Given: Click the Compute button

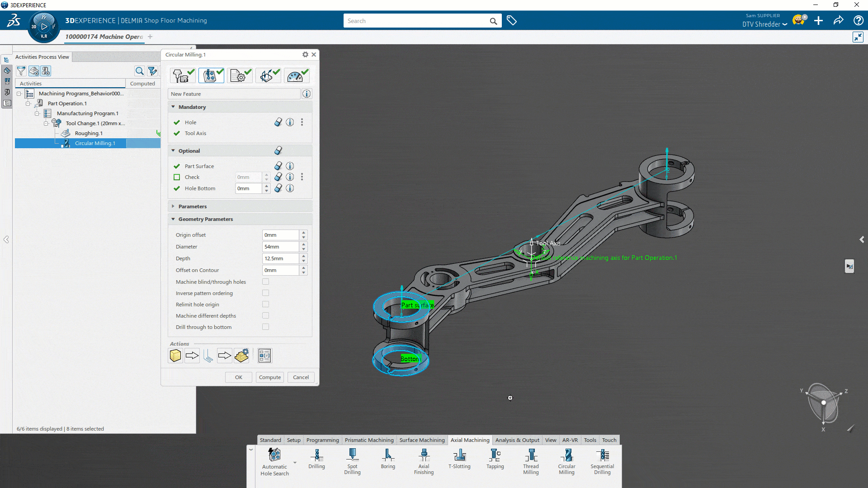Looking at the screenshot, I should pos(269,377).
